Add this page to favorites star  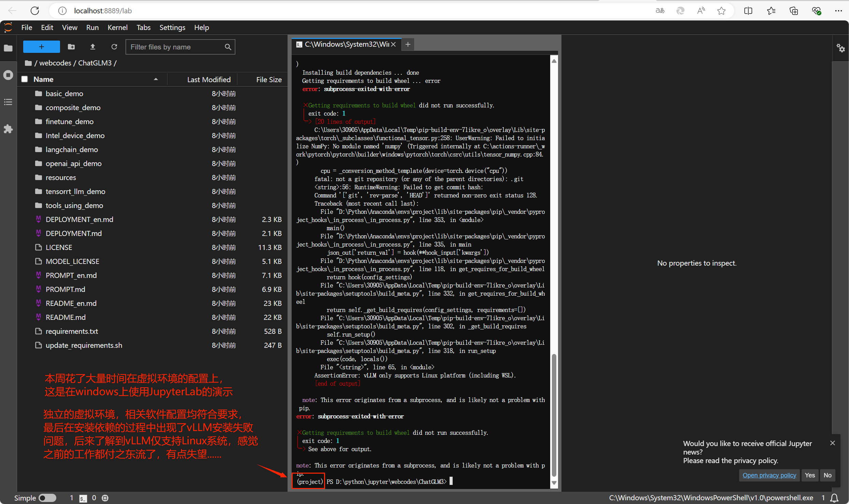pos(721,11)
